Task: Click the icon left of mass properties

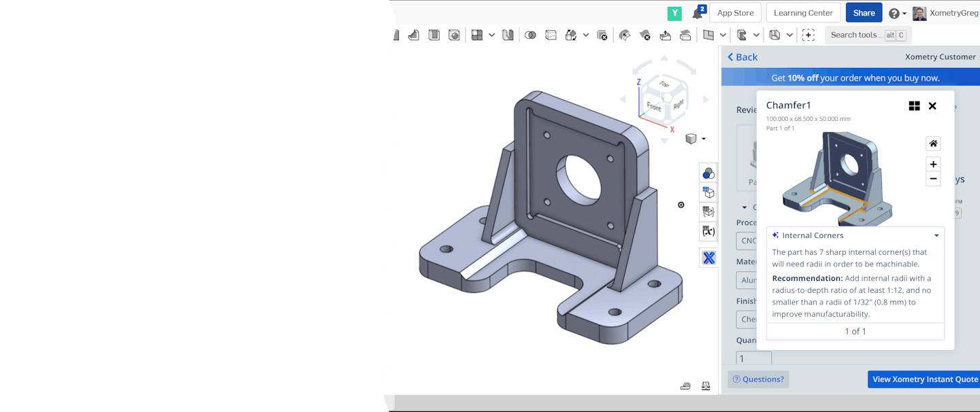Action: pyautogui.click(x=686, y=385)
